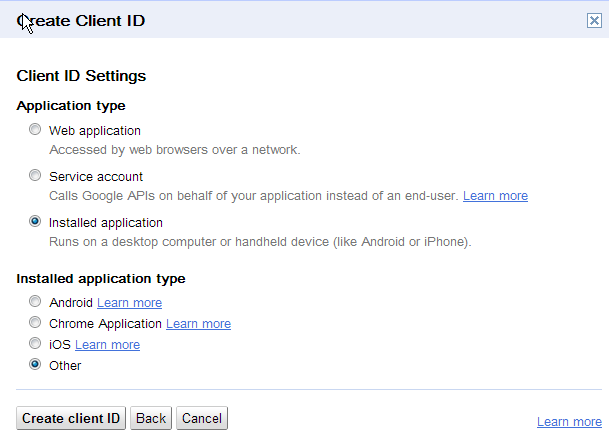Choose iOS as installed application type
Screen dimensions: 609x437
click(x=36, y=344)
